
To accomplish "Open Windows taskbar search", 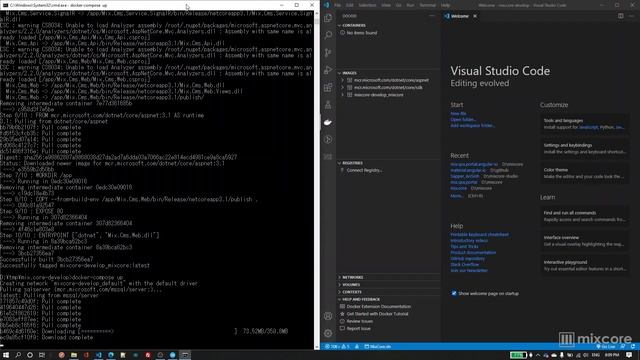I will click(x=18, y=355).
